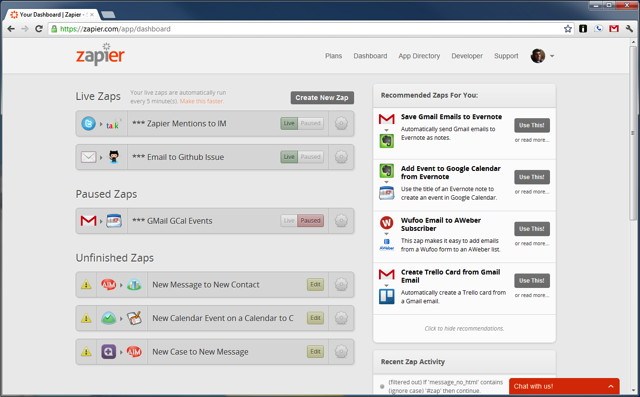Open the Developer page
This screenshot has height=397, width=640.
467,56
